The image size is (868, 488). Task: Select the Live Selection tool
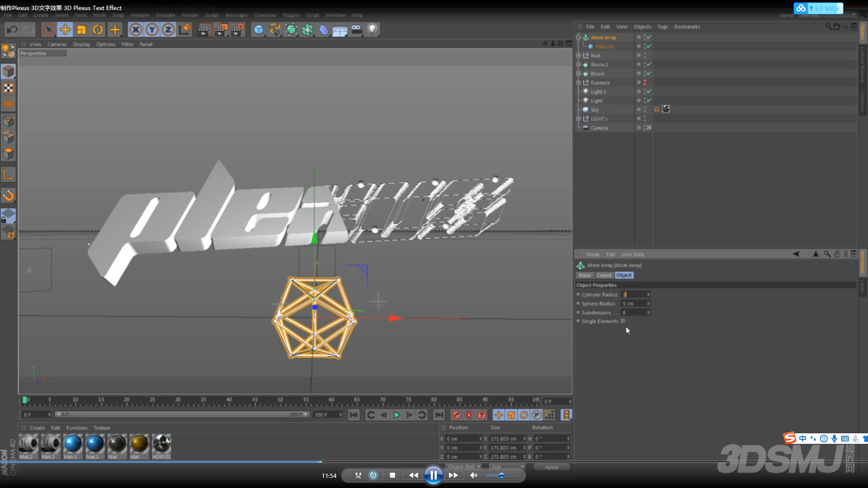point(48,30)
